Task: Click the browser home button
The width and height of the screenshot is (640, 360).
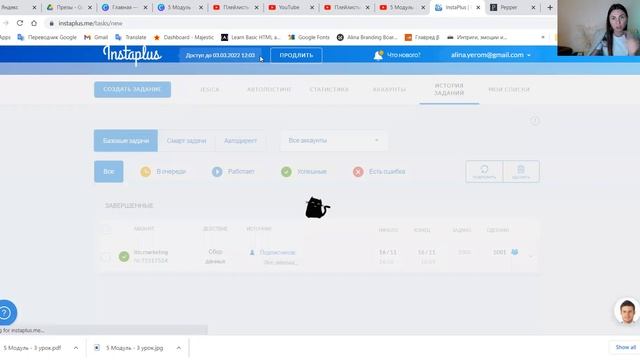Action: pyautogui.click(x=34, y=23)
